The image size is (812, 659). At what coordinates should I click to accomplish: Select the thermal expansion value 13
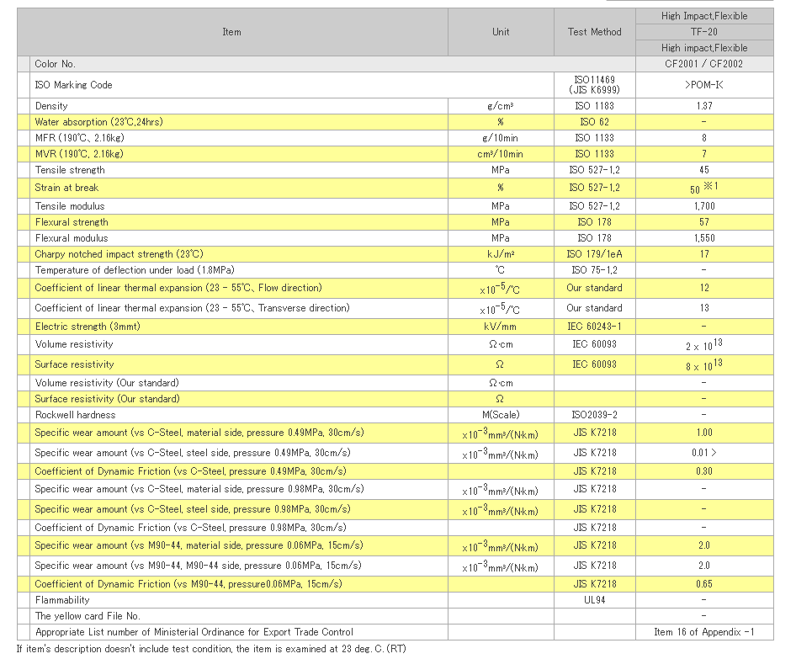pos(704,308)
